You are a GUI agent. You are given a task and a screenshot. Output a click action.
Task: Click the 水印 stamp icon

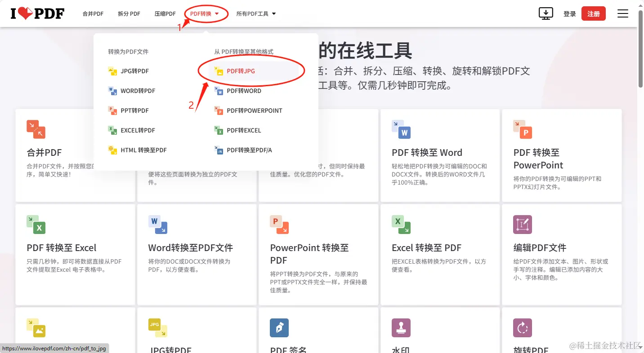point(401,328)
